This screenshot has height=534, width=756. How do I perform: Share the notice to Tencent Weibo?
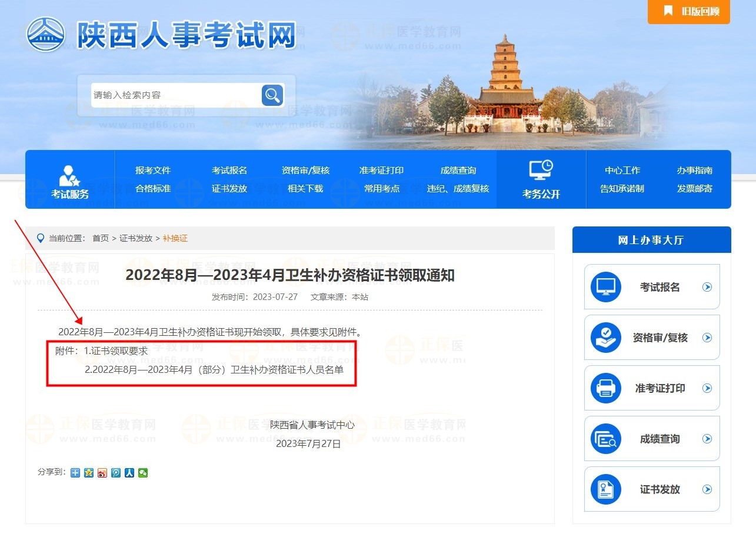116,472
